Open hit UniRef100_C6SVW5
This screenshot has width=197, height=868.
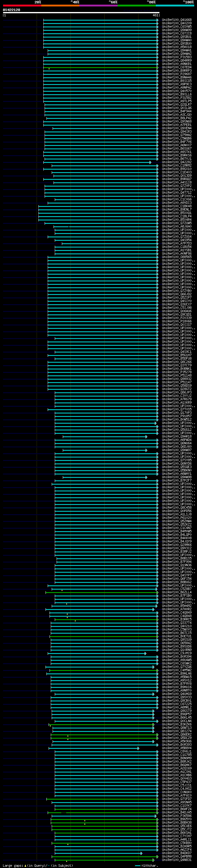(x=177, y=26)
